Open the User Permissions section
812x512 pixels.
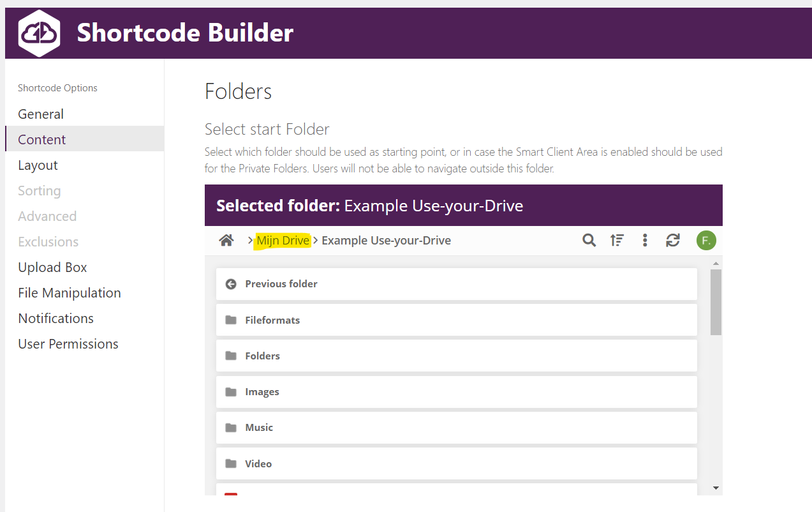[x=68, y=344]
